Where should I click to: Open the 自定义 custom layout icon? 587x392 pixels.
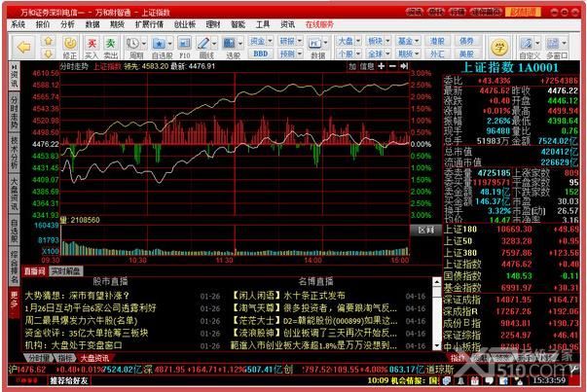tap(527, 44)
